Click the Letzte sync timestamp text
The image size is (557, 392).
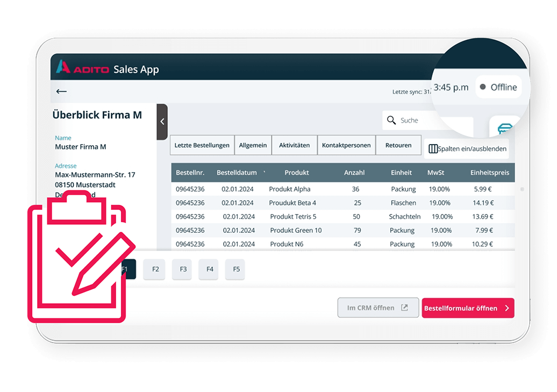coord(412,92)
